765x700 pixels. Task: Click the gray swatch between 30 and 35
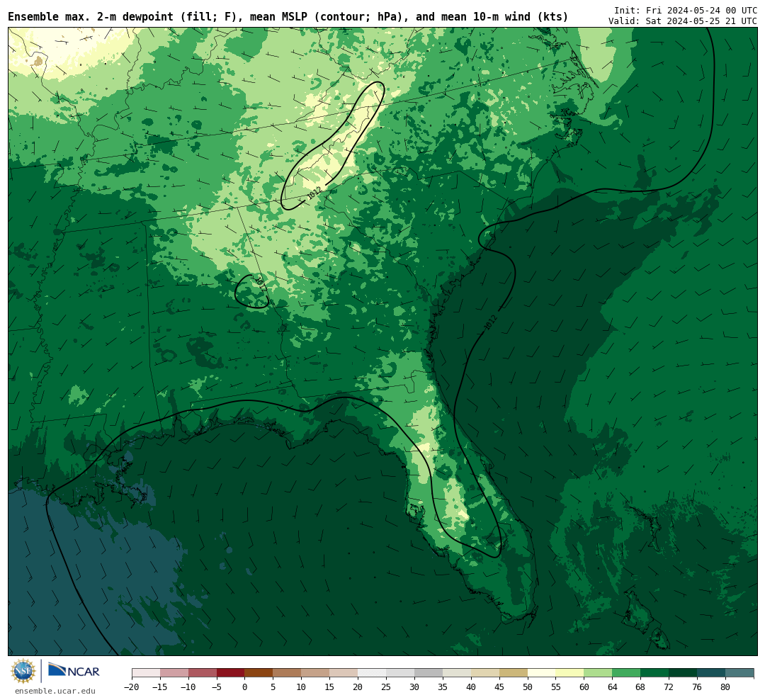click(x=429, y=673)
